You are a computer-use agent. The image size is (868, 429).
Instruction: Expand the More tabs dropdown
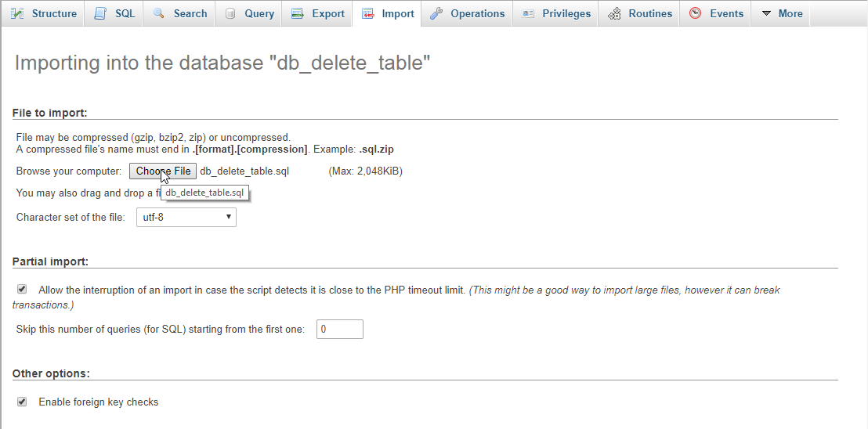click(781, 13)
